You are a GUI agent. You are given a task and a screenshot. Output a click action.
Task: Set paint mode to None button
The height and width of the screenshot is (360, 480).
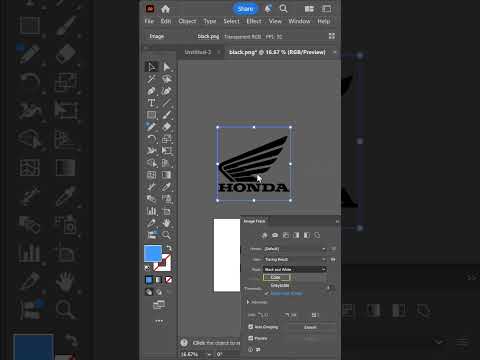(x=168, y=280)
